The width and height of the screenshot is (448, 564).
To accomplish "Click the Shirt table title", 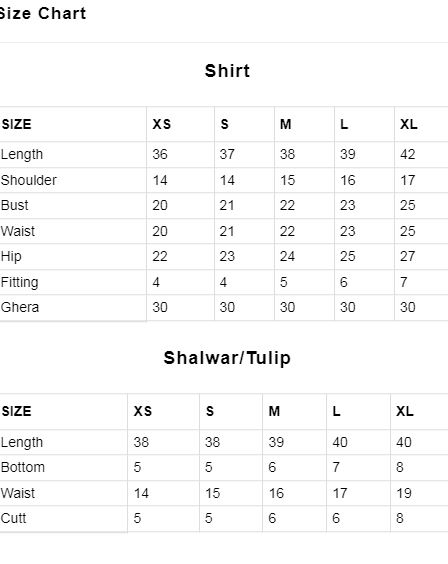I will click(227, 70).
